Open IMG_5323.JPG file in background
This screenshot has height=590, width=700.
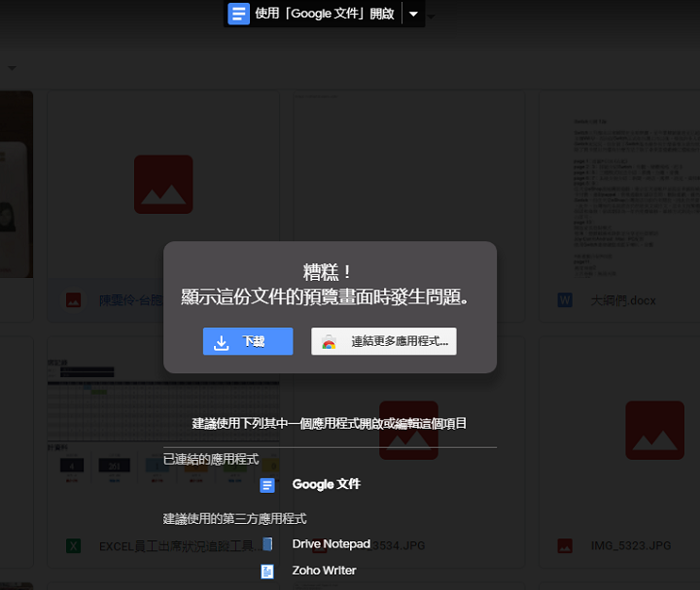pos(631,546)
